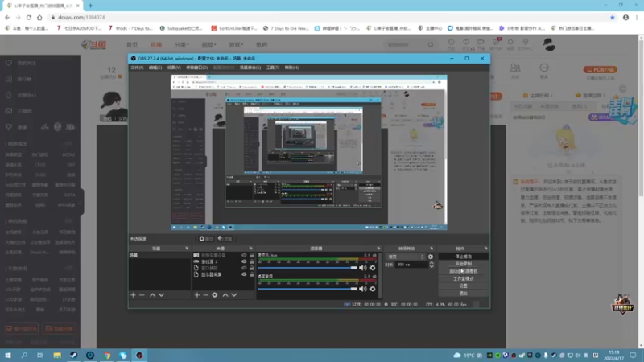Image resolution: width=644 pixels, height=362 pixels.
Task: Click the 停止推流 stop streaming button
Action: tap(464, 257)
